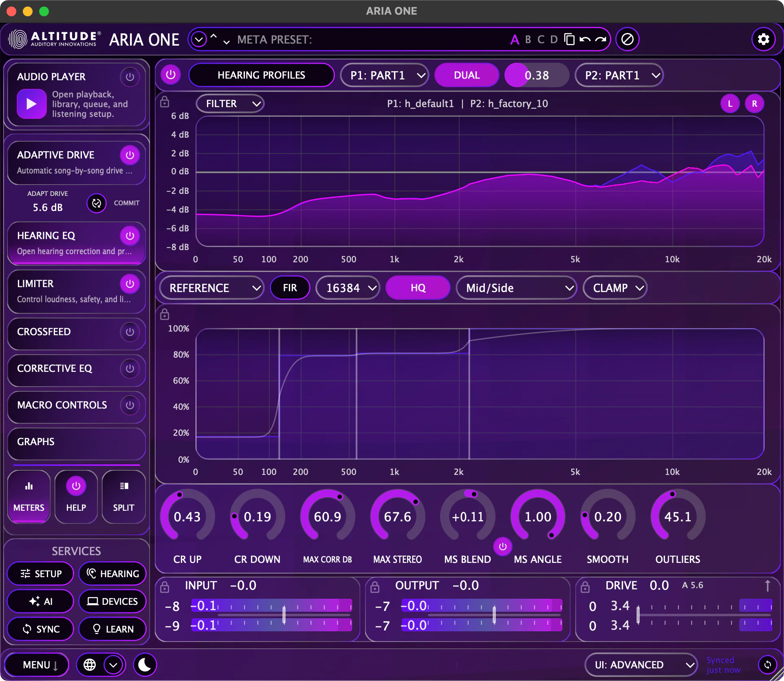Open the CLAMP dropdown

coord(615,288)
